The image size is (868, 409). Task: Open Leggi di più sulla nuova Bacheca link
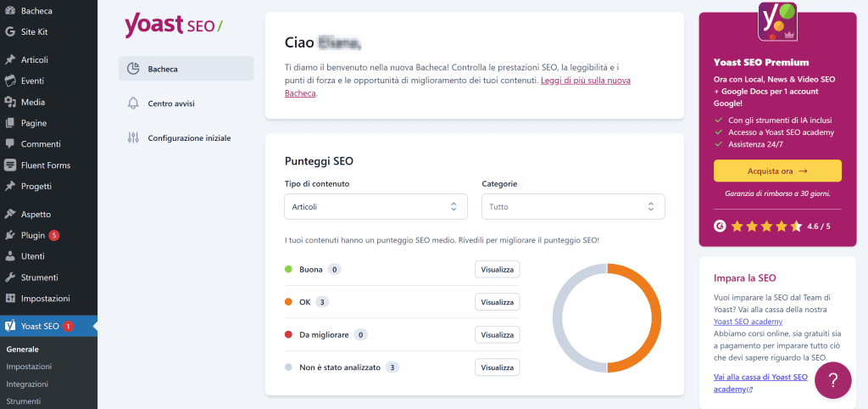click(x=585, y=81)
